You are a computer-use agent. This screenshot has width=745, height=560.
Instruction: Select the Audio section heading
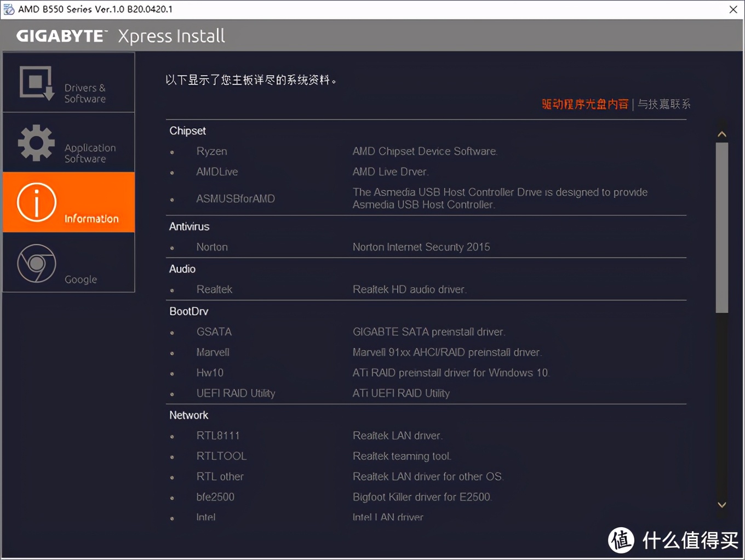point(182,269)
